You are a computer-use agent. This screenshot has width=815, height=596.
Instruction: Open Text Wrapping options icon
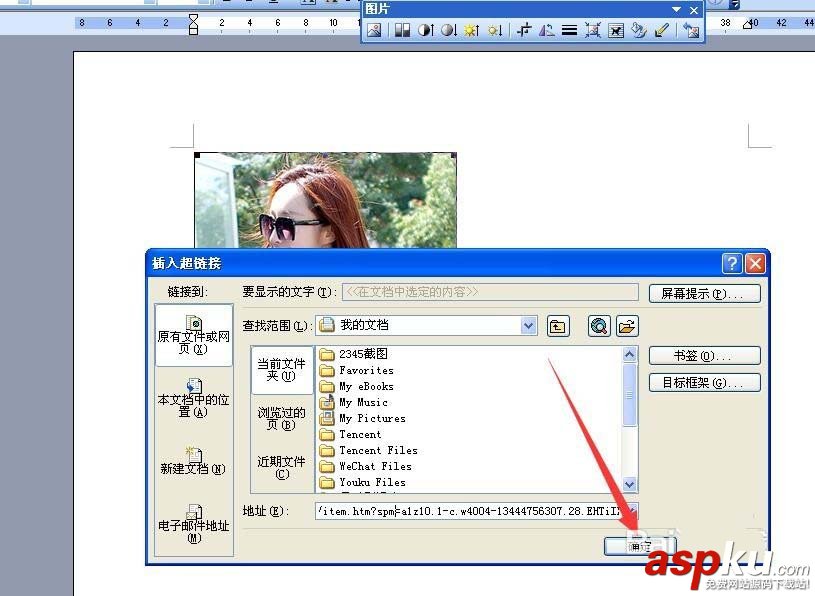pyautogui.click(x=618, y=31)
